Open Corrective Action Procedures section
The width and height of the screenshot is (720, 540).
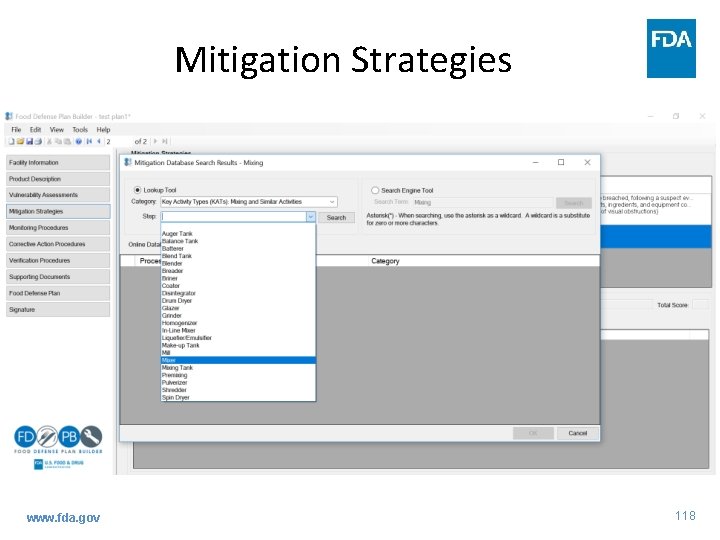(58, 244)
